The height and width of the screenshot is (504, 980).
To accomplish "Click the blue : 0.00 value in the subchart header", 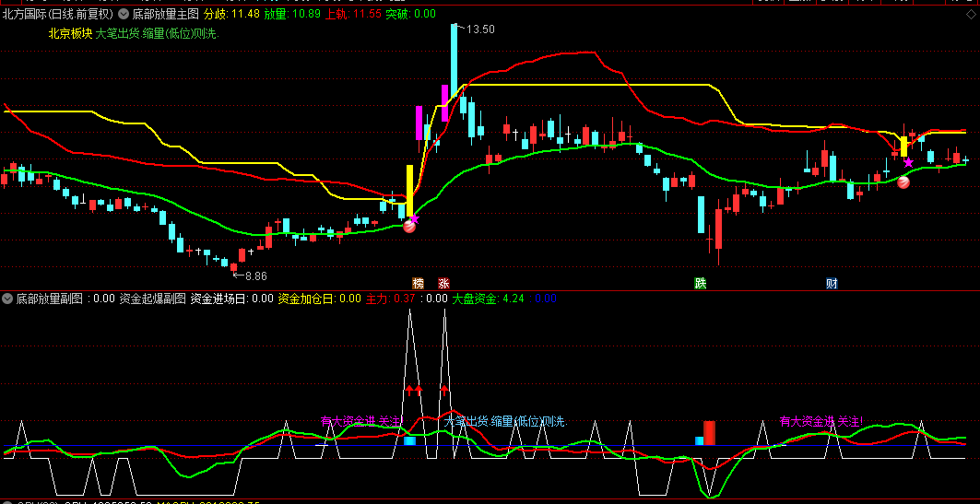I will 542,299.
